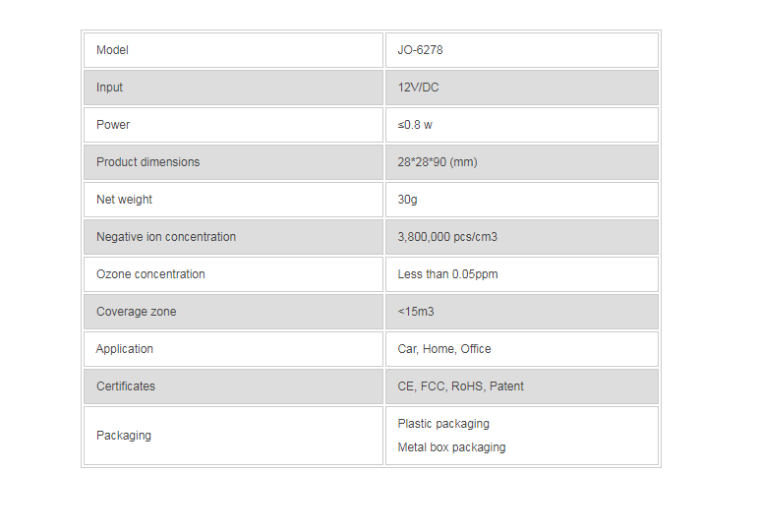Click the Less than 0.05ppm value

coord(447,274)
